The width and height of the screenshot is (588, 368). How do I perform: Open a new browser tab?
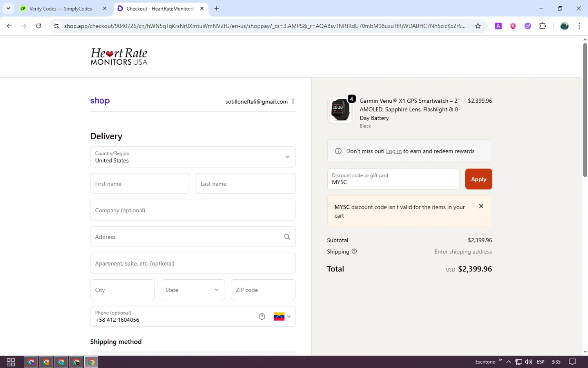point(216,9)
